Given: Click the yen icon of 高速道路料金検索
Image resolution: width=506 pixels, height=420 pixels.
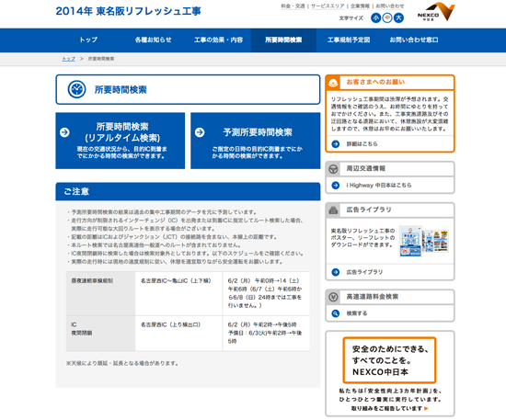Looking at the screenshot, I should click(x=333, y=297).
